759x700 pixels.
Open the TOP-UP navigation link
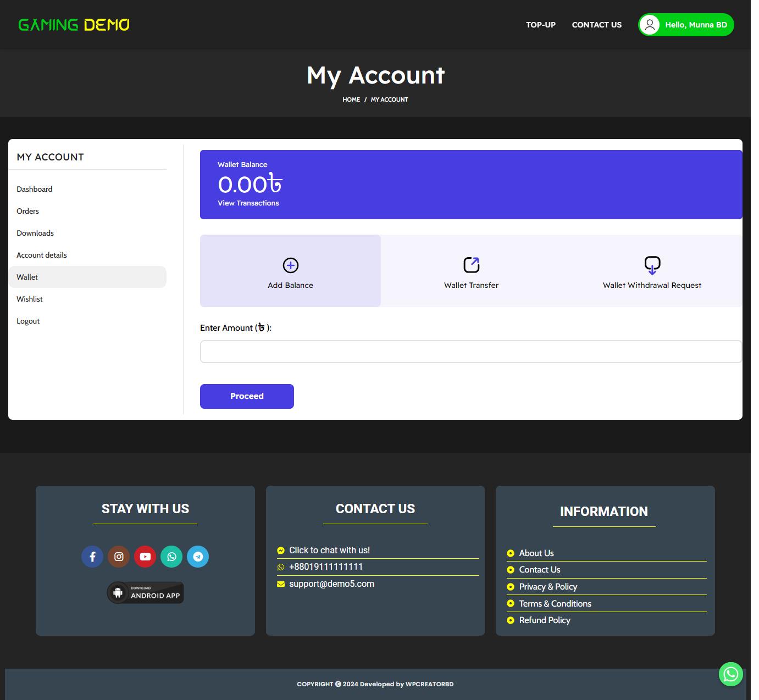[x=540, y=25]
